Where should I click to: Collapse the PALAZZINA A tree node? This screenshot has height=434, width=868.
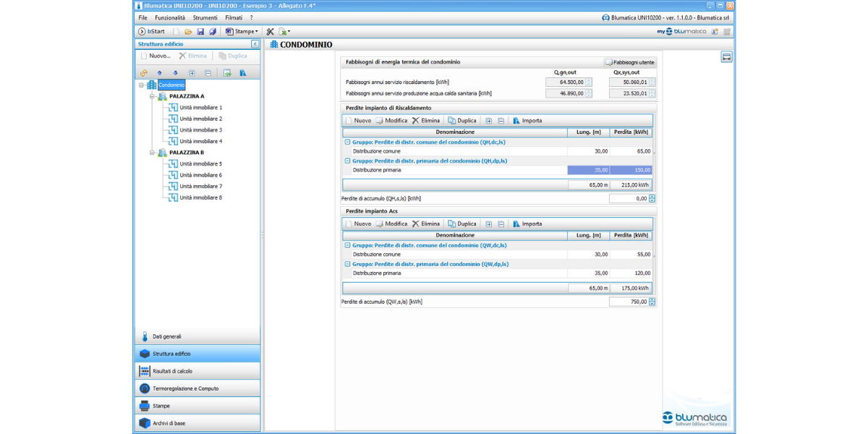152,96
